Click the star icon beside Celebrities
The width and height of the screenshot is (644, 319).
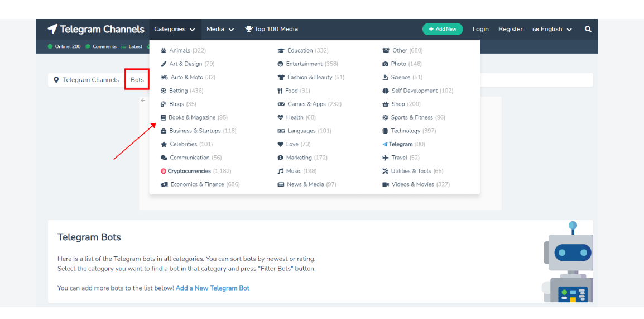[x=164, y=144]
